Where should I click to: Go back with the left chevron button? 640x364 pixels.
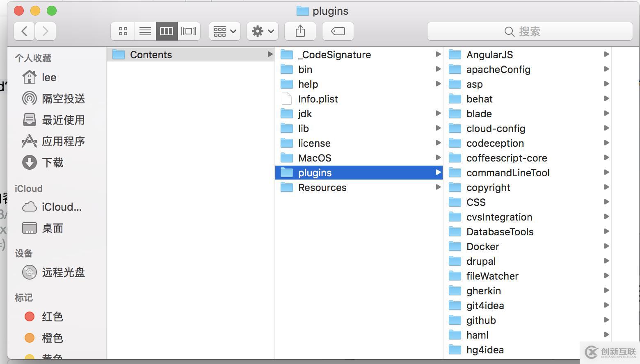[x=24, y=31]
